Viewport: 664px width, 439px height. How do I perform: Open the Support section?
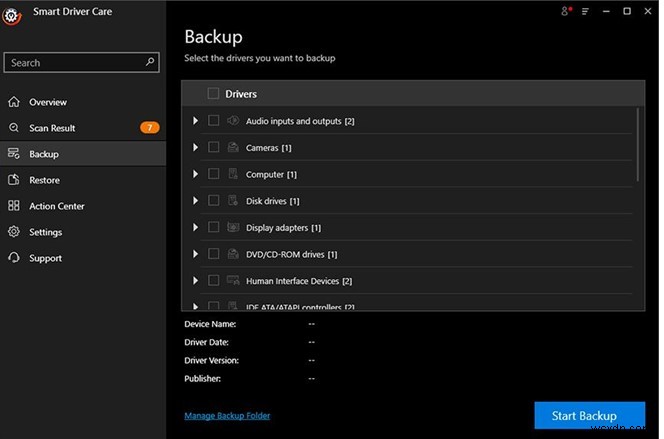click(x=45, y=258)
